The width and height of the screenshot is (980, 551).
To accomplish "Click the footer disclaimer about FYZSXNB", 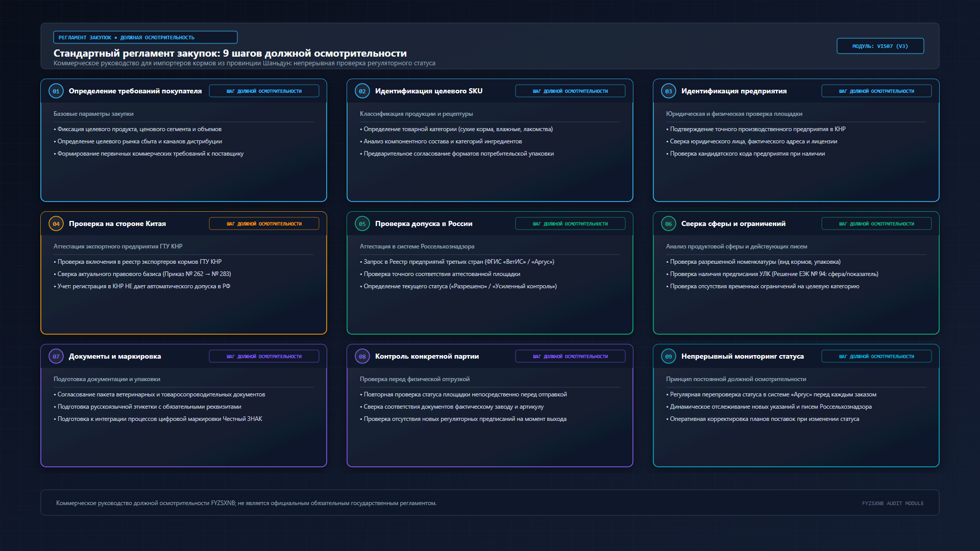I will pyautogui.click(x=246, y=503).
